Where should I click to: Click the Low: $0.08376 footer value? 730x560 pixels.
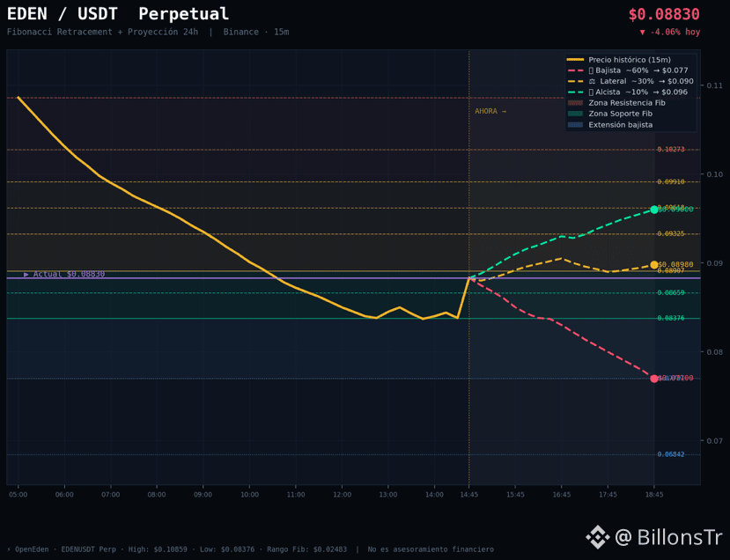click(227, 549)
